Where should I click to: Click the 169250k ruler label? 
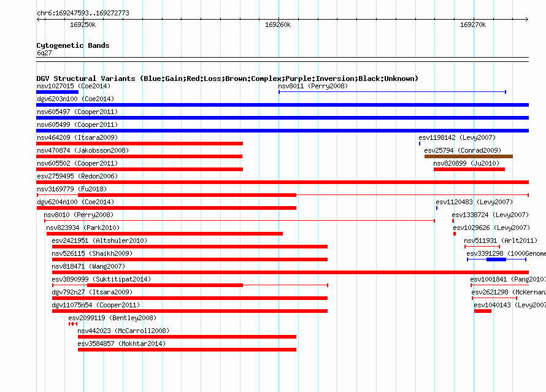coord(83,25)
